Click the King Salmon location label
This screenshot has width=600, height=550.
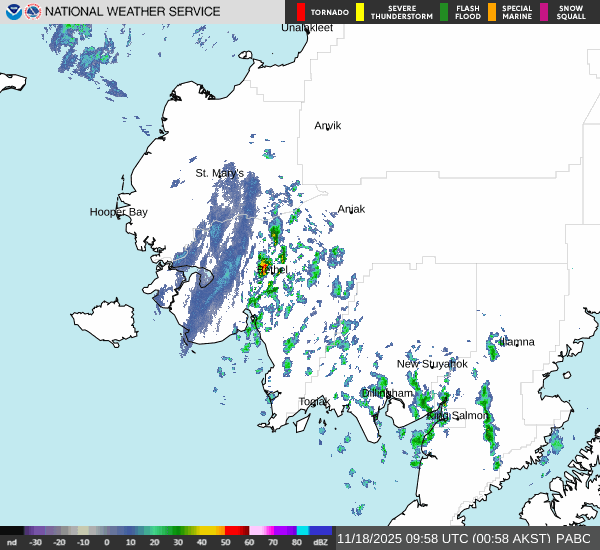pyautogui.click(x=457, y=415)
